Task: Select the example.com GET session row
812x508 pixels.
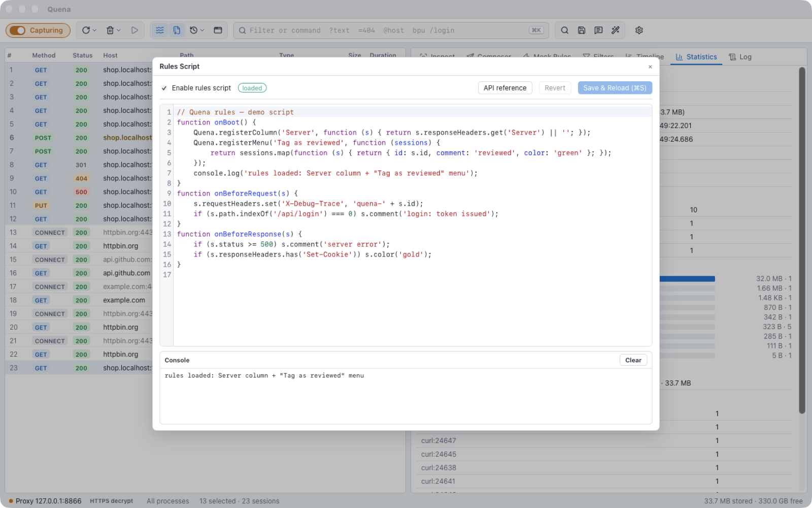Action: point(79,300)
